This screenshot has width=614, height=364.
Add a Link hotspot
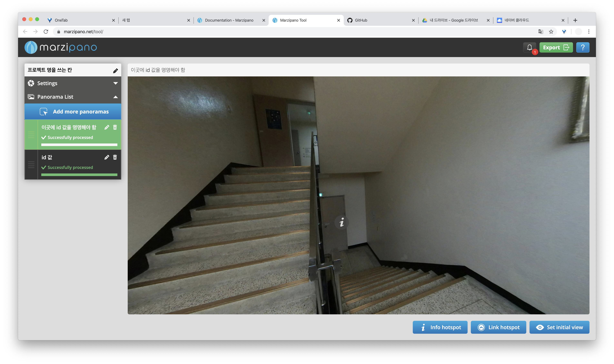[498, 327]
